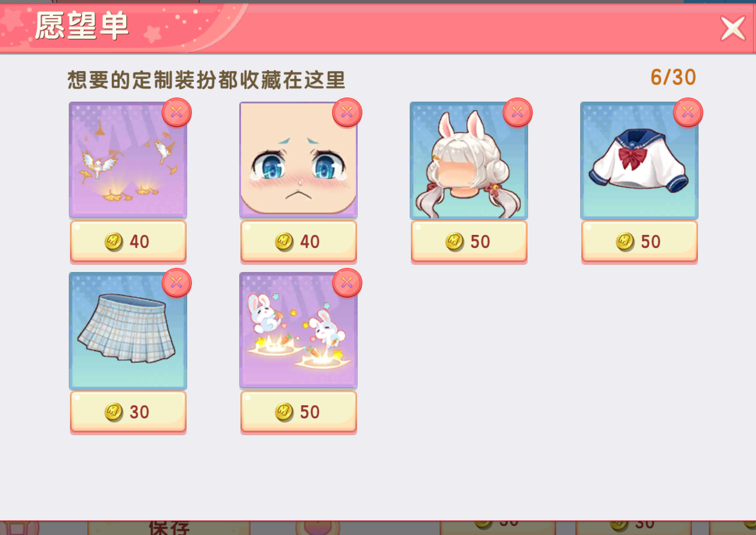Remove the bunny carrot effect from wishlist

point(347,283)
